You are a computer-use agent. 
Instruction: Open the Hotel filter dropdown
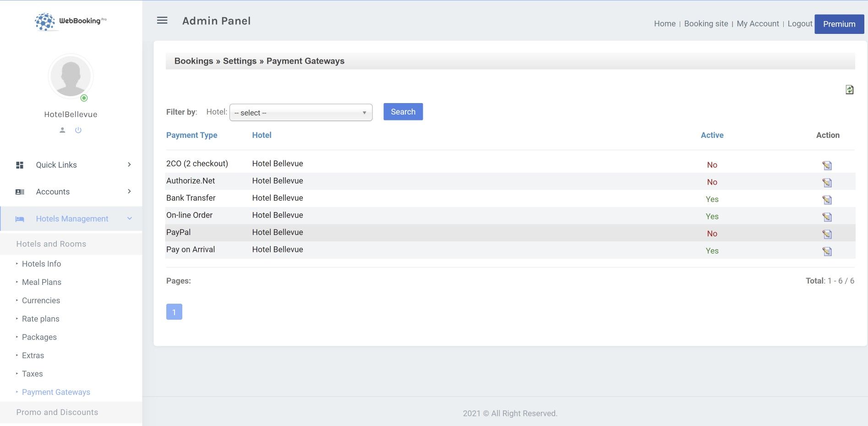click(300, 113)
